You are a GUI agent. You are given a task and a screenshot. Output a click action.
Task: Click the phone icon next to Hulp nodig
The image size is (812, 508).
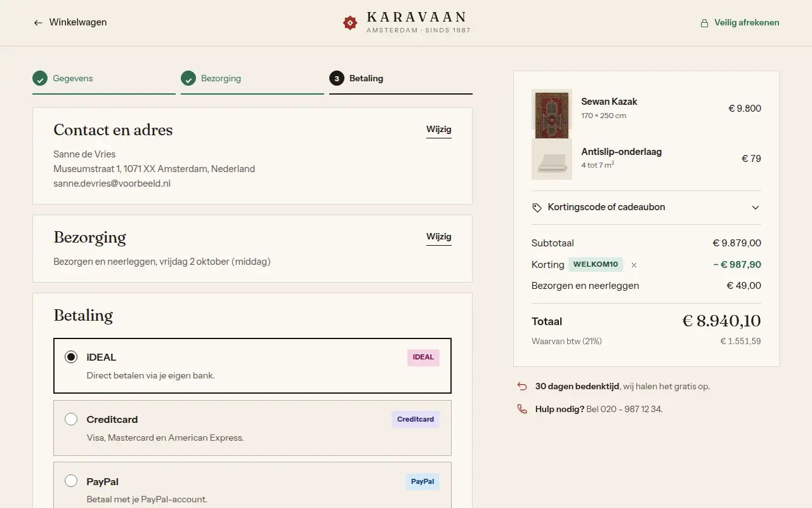coord(522,409)
